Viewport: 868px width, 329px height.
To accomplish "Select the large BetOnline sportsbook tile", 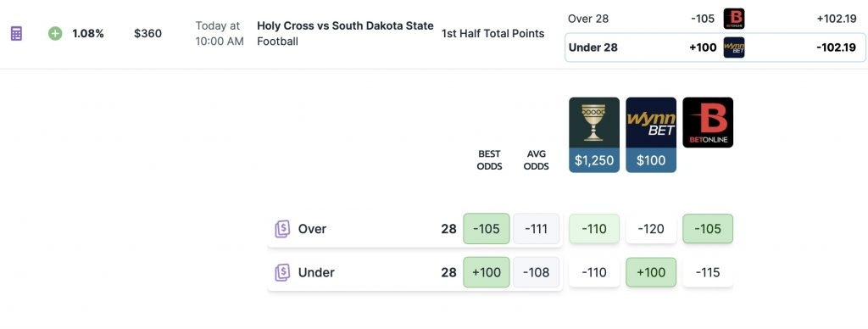I will coord(708,122).
